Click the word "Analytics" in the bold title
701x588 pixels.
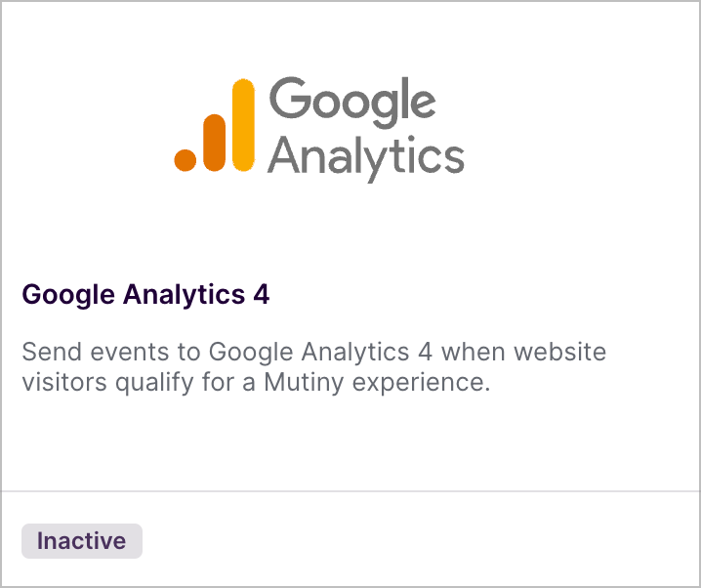point(185,295)
